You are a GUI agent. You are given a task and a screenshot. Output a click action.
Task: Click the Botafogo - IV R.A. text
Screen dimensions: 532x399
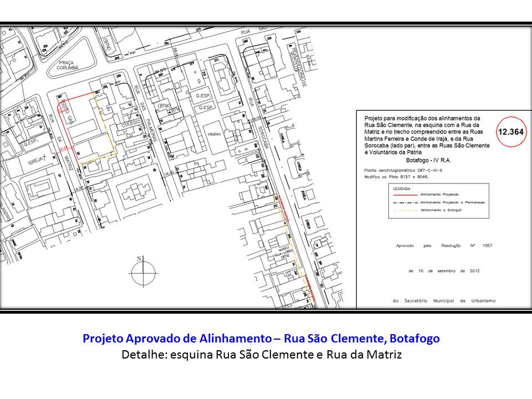click(x=428, y=160)
